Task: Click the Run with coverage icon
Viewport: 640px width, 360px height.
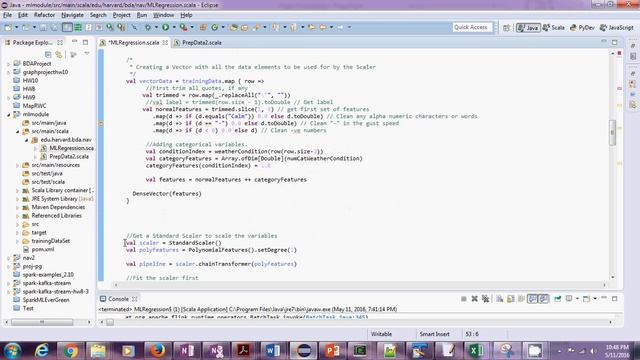Action: (x=183, y=27)
